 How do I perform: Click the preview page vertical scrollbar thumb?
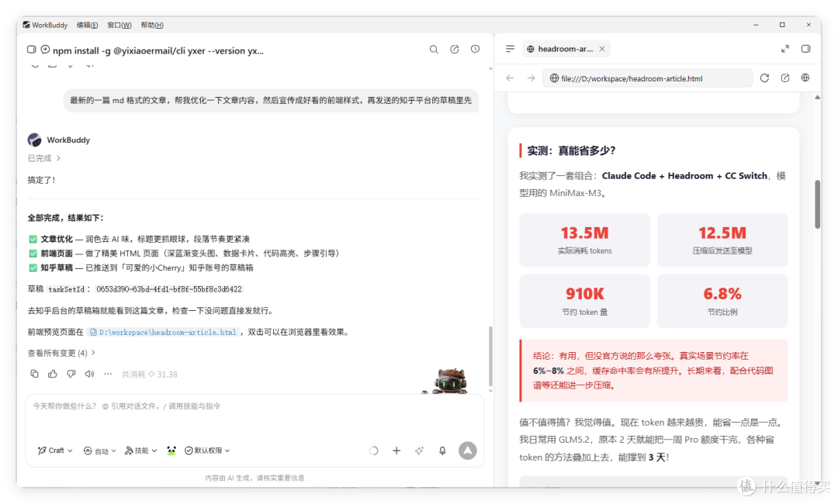tap(817, 205)
